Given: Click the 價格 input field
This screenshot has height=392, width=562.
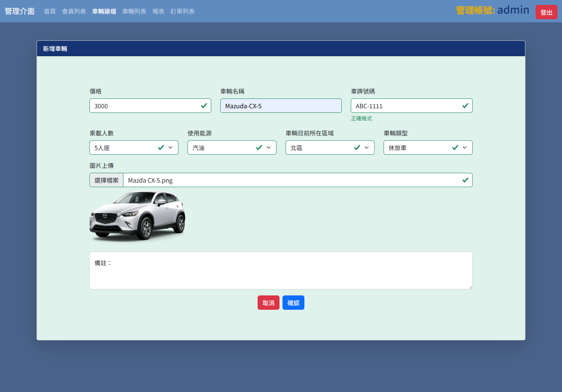Looking at the screenshot, I should coord(150,106).
